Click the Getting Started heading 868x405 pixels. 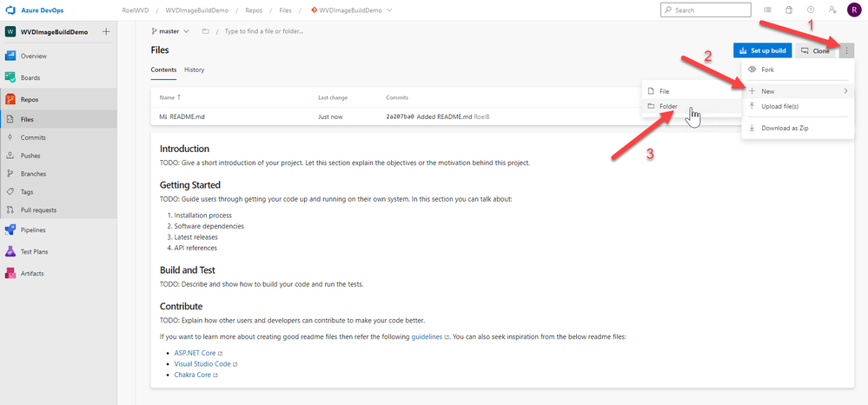[190, 184]
